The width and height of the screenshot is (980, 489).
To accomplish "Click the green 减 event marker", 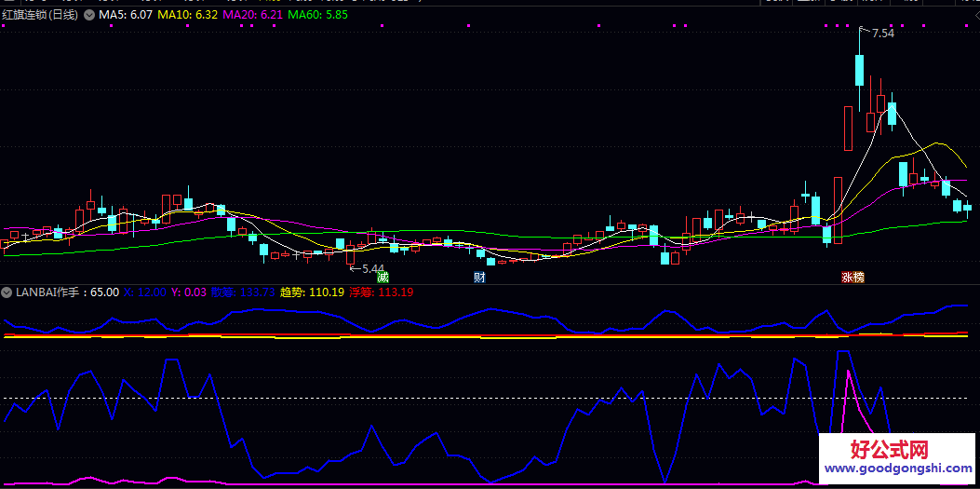I will [383, 277].
